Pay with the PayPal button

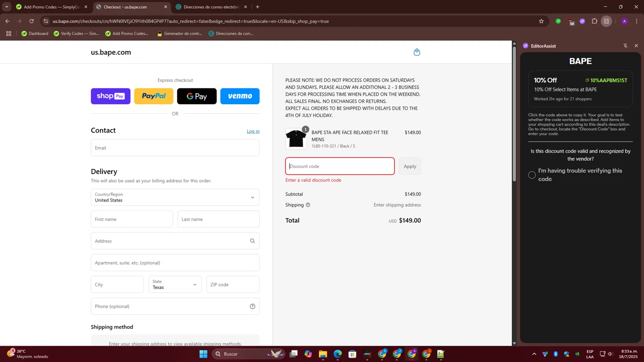(154, 96)
